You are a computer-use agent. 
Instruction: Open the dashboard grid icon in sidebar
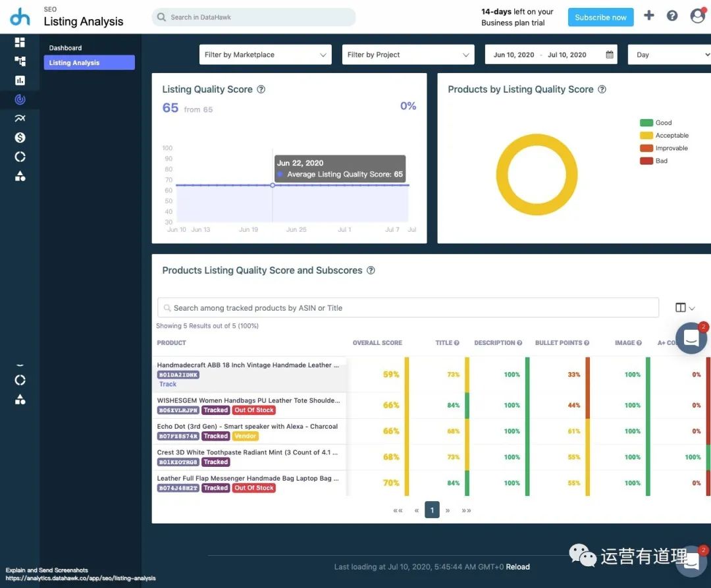20,42
